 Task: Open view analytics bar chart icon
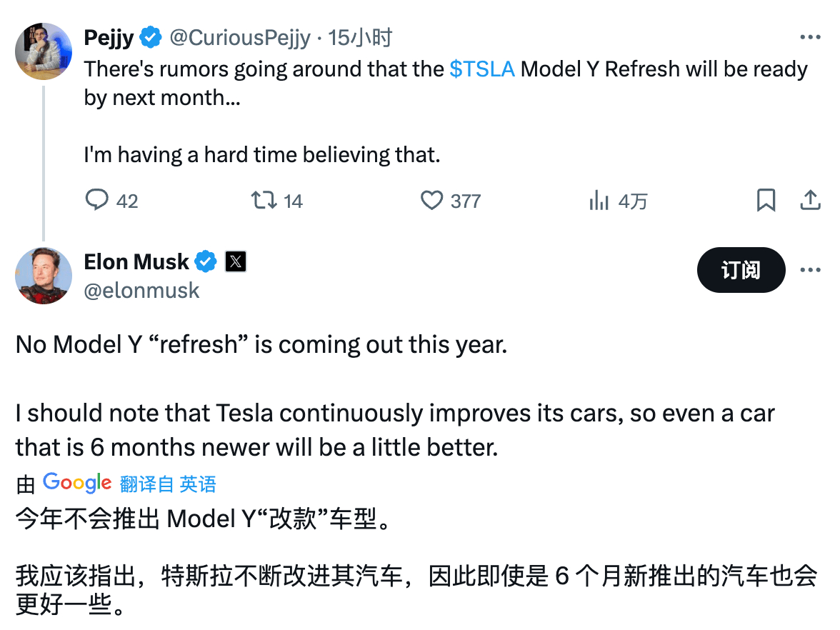[599, 201]
